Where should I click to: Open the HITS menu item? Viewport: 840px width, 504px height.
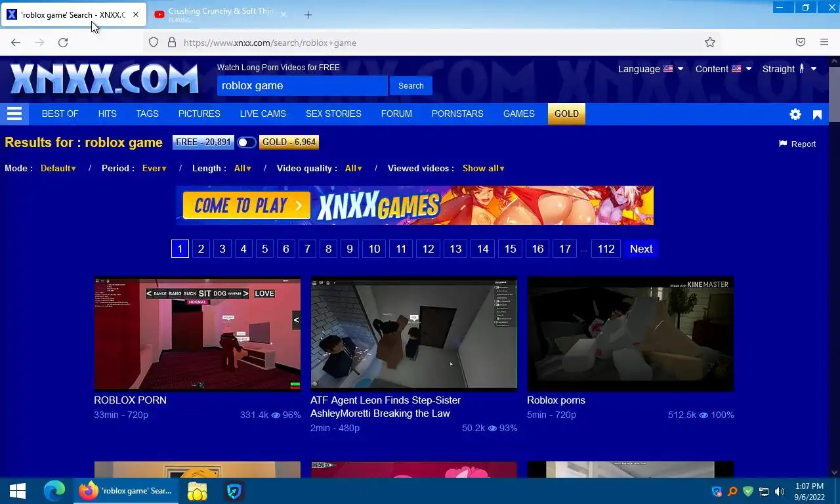107,114
